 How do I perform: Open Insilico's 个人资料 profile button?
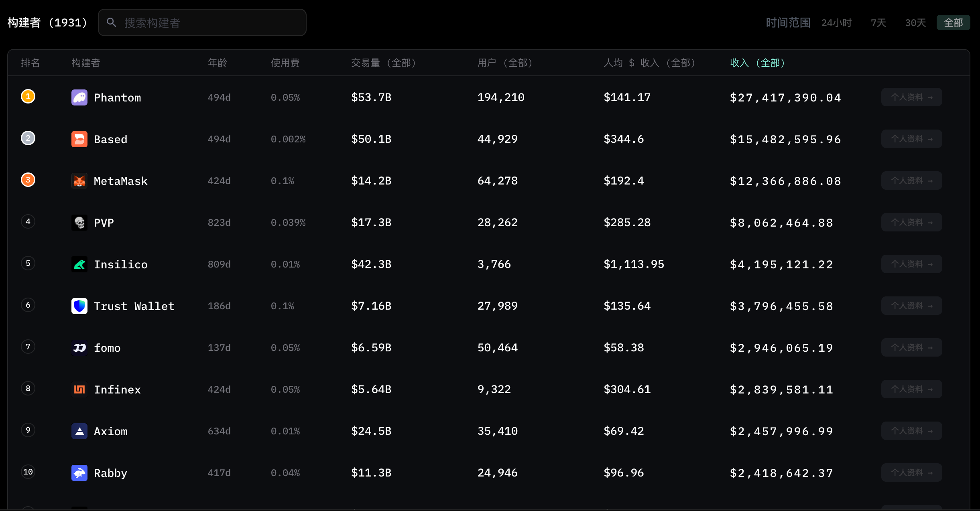[911, 264]
